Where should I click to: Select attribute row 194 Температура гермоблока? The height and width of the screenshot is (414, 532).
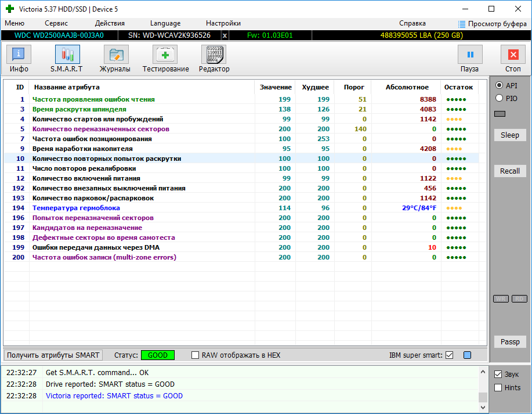pos(76,208)
